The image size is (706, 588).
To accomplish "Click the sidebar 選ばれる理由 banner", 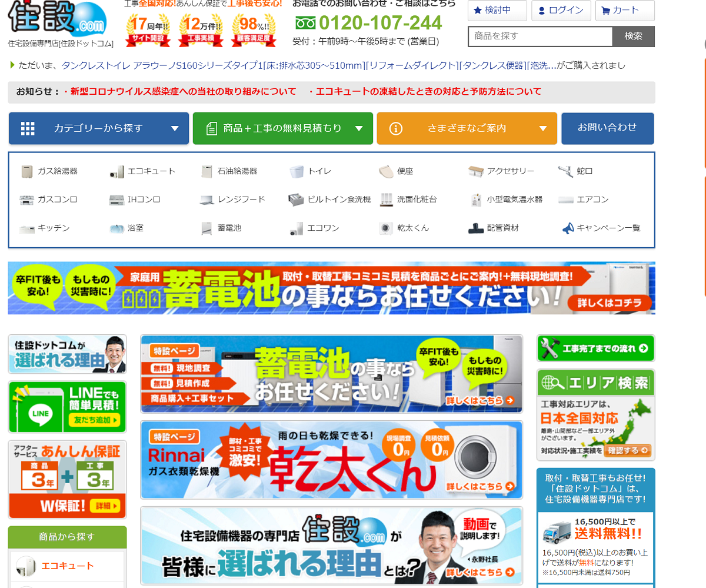I will click(x=68, y=354).
